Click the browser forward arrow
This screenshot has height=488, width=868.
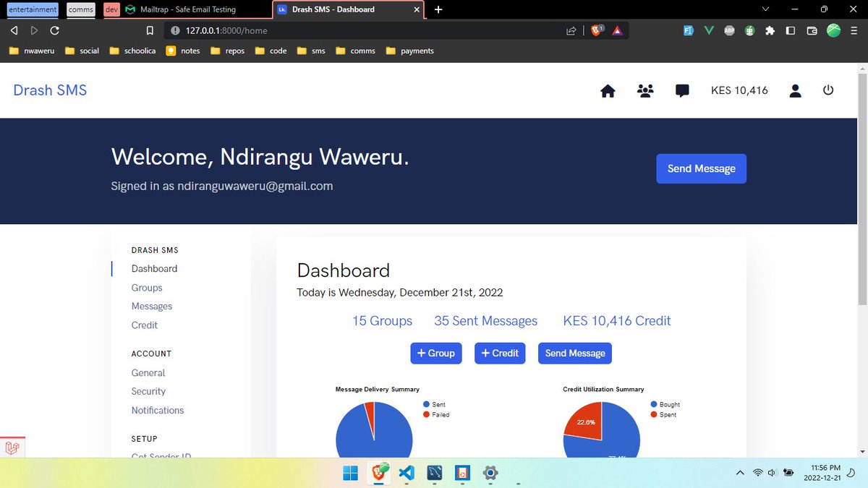point(34,30)
